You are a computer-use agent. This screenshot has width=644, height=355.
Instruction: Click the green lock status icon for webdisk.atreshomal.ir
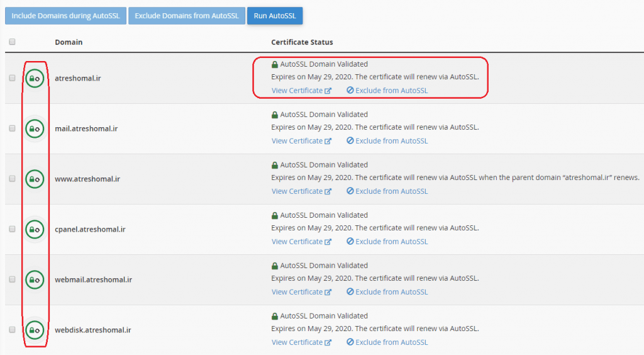[x=35, y=330]
